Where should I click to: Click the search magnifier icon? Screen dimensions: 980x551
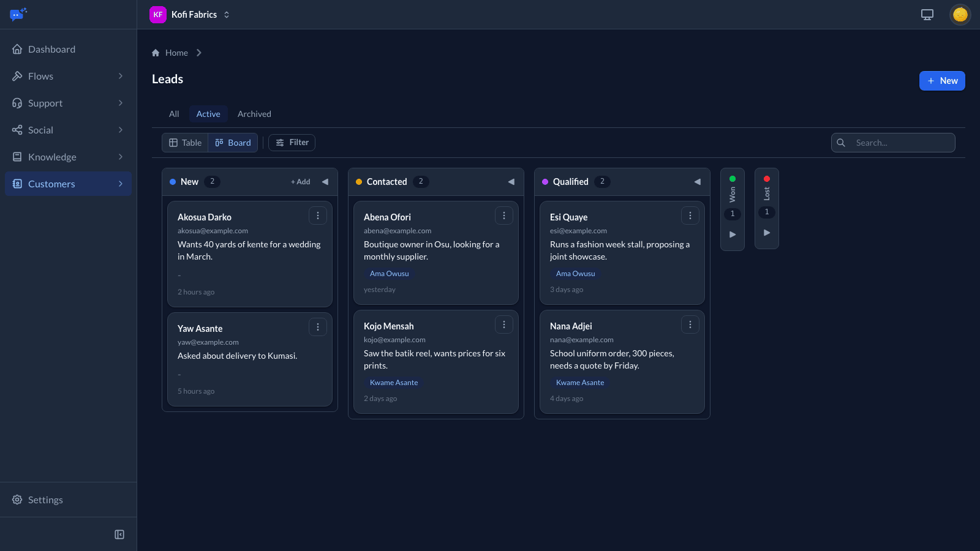(841, 143)
